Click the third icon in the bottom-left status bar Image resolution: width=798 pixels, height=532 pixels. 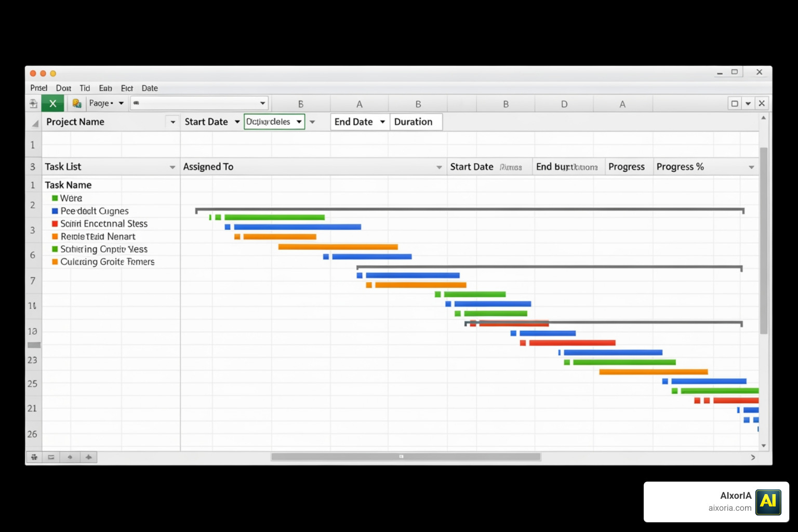[x=70, y=457]
